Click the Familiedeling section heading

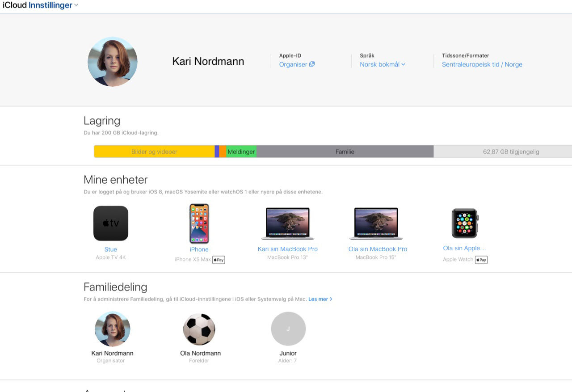click(x=115, y=287)
